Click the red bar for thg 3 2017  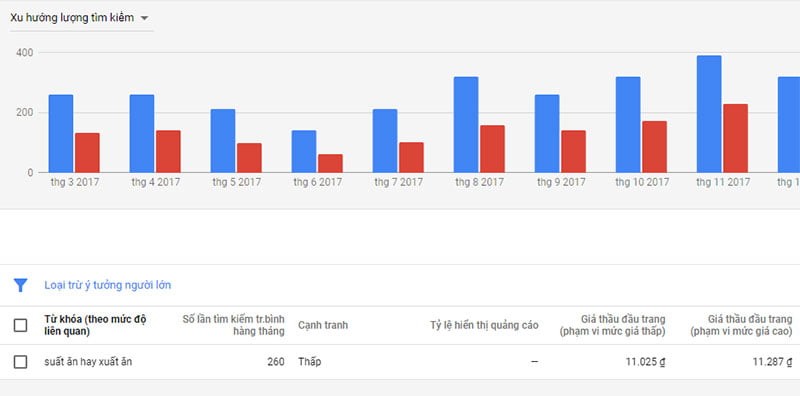pyautogui.click(x=87, y=153)
